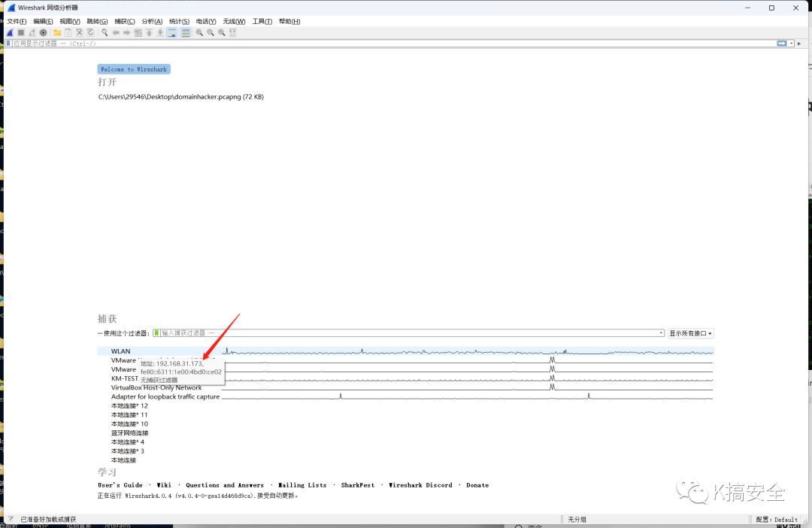Image resolution: width=812 pixels, height=528 pixels.
Task: Select the 本地连接* 11 interface
Action: coord(129,415)
